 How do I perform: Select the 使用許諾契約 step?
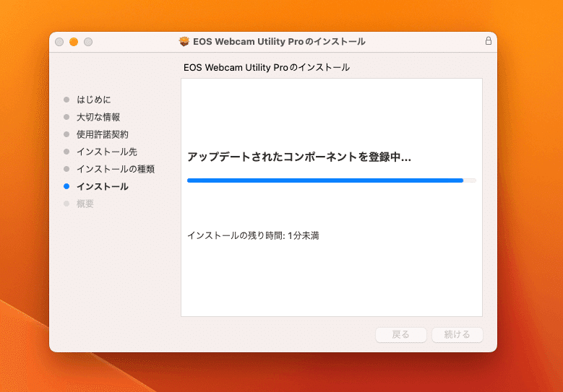[103, 134]
